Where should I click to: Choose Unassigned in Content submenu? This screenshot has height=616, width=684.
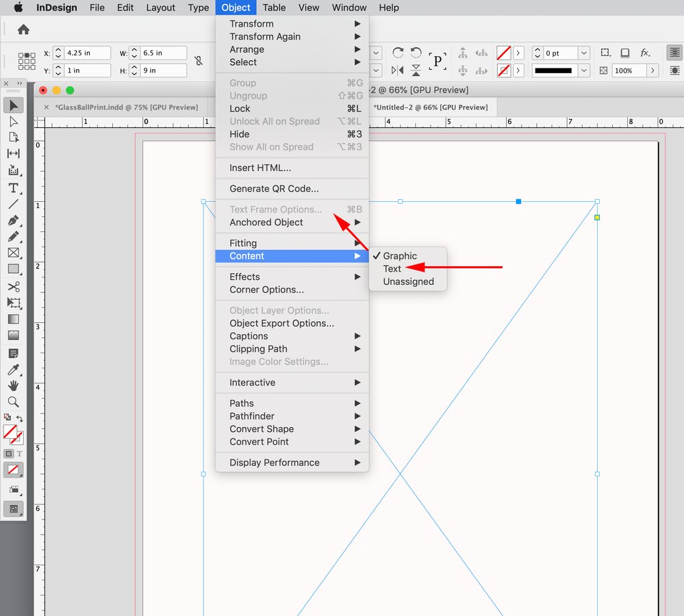(408, 281)
